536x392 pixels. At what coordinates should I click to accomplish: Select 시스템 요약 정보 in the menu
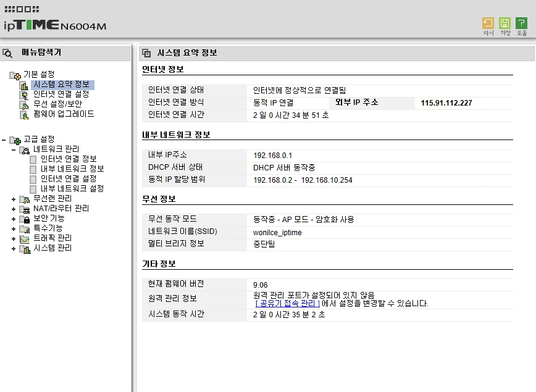coord(62,85)
